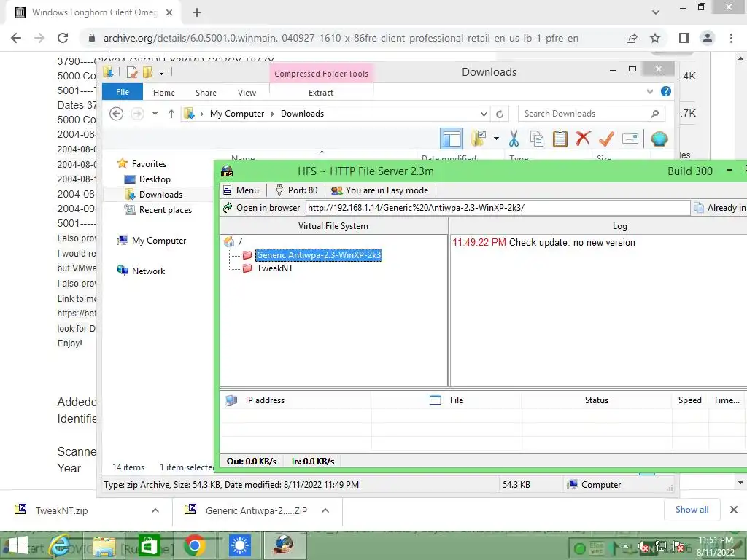
Task: Click the Compressed Folder Tools tab header
Action: tap(321, 74)
